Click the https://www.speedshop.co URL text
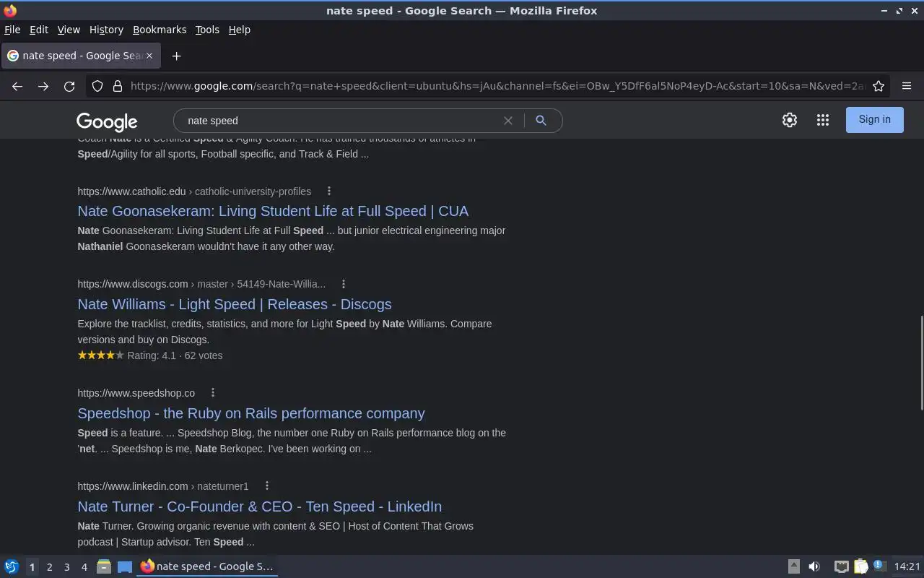 [136, 393]
